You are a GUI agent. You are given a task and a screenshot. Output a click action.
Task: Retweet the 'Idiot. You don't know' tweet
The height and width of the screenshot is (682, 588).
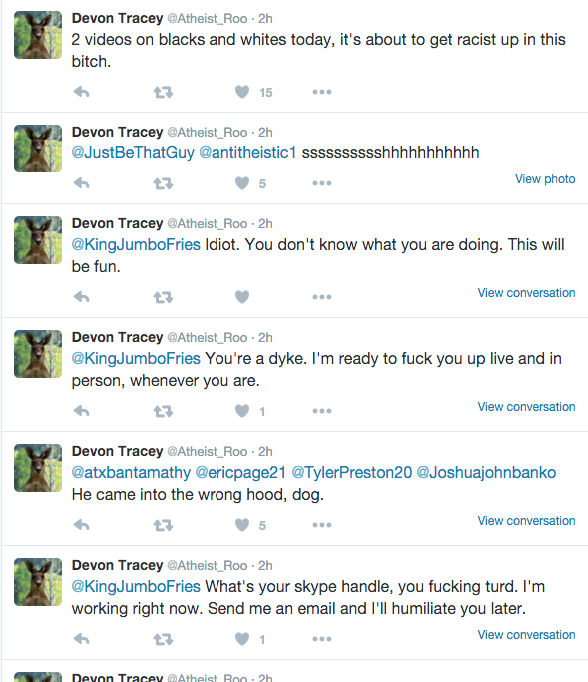163,297
